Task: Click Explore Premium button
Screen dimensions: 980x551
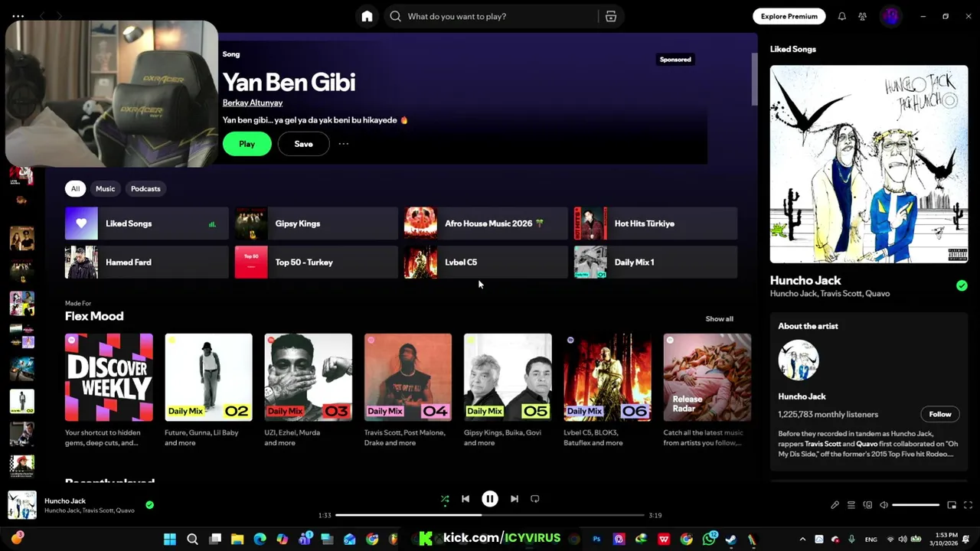Action: (x=789, y=16)
